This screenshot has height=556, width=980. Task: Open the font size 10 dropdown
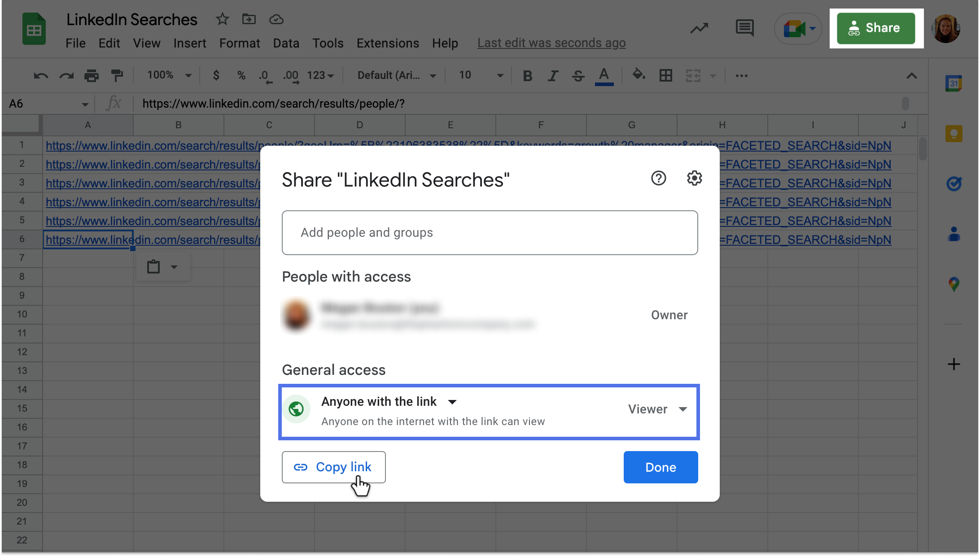(x=481, y=75)
